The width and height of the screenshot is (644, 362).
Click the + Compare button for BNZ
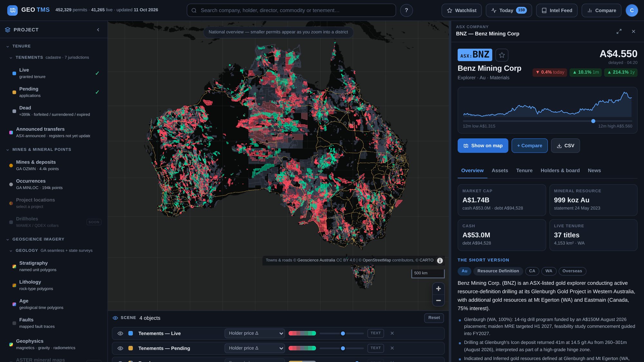pos(529,146)
